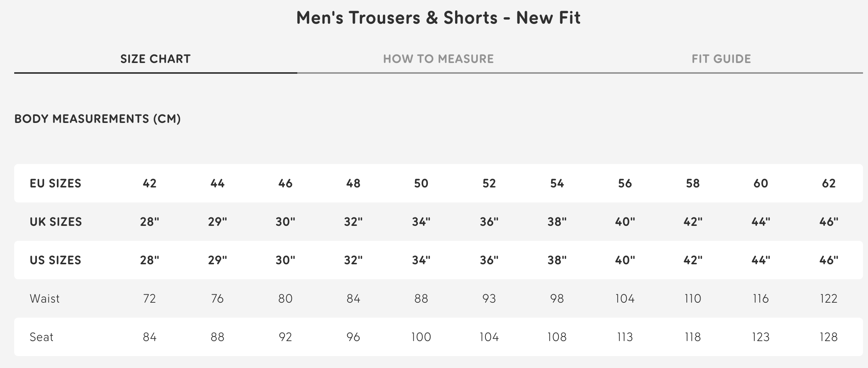Select EU size 62 cell

(x=828, y=183)
